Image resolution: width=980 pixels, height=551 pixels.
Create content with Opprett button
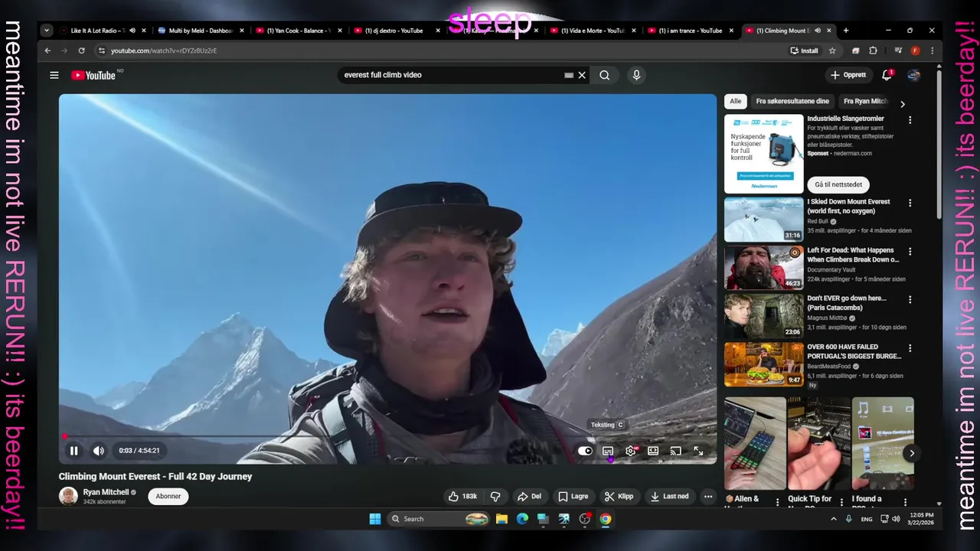[848, 75]
